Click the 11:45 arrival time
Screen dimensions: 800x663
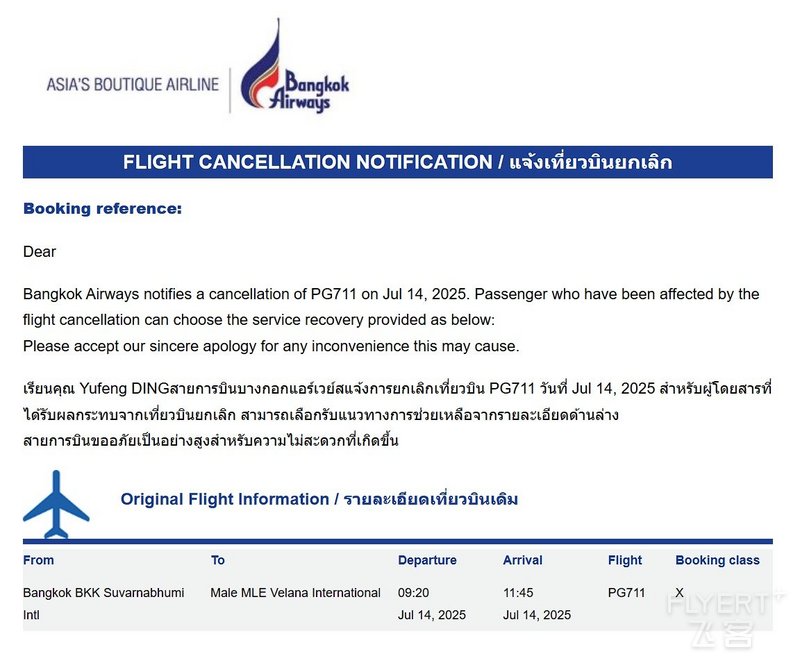click(518, 593)
